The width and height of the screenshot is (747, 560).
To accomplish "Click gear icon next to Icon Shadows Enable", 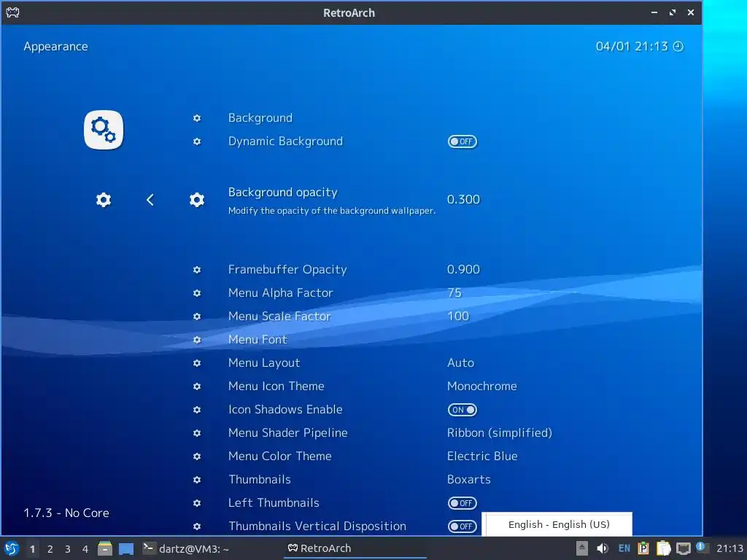I will coord(197,410).
